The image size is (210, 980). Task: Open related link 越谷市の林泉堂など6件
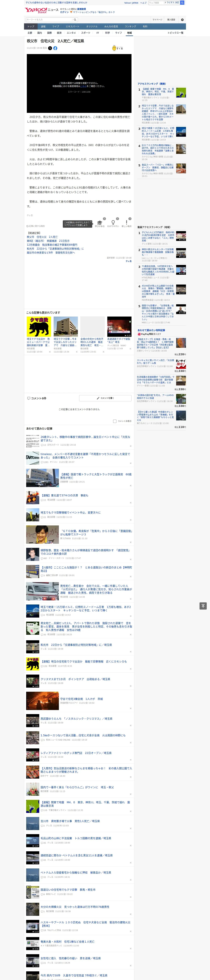51,253
